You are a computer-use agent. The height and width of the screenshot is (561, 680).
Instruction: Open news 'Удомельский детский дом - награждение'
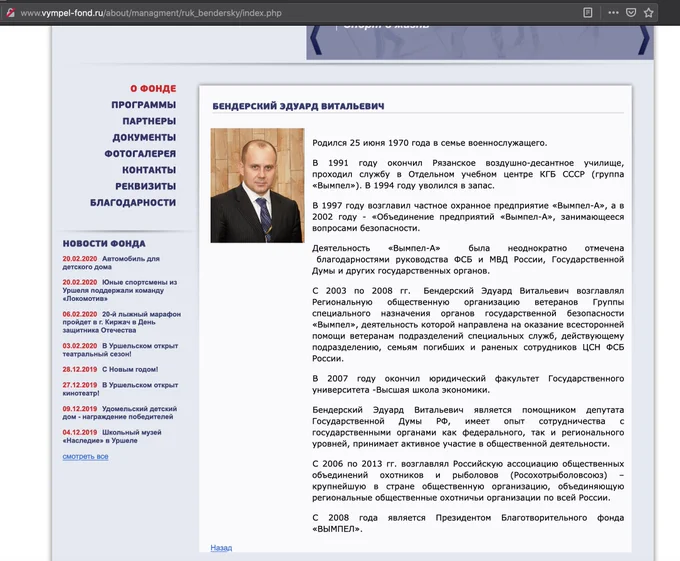click(x=120, y=413)
